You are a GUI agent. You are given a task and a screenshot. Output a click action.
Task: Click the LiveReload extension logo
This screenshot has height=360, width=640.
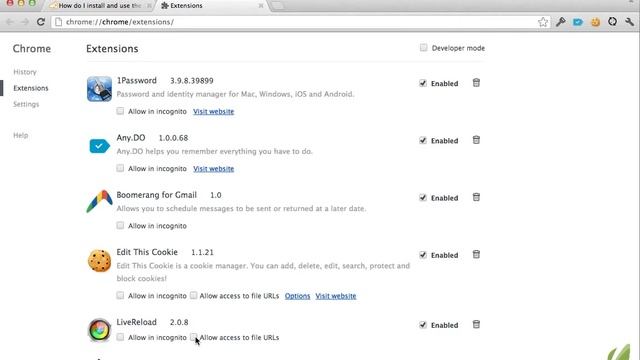99,330
